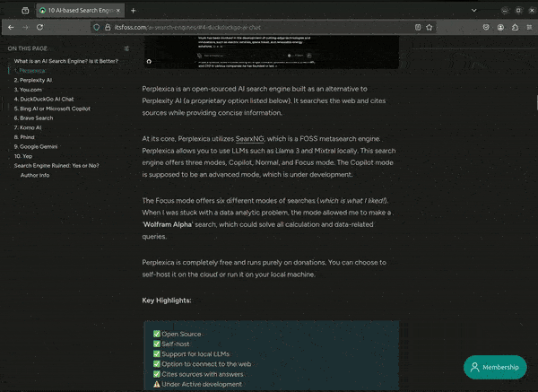Jump to 5. Bing AI or Microsoft Copilot
Screen dimensions: 538x392
tap(52, 109)
